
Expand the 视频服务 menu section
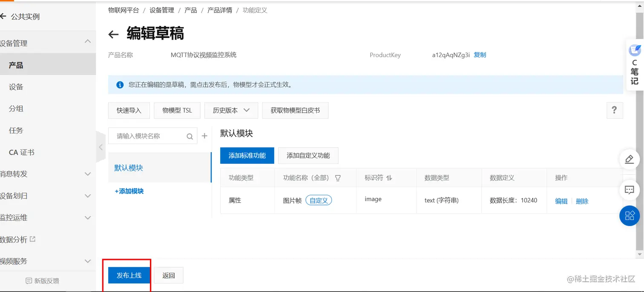[88, 261]
